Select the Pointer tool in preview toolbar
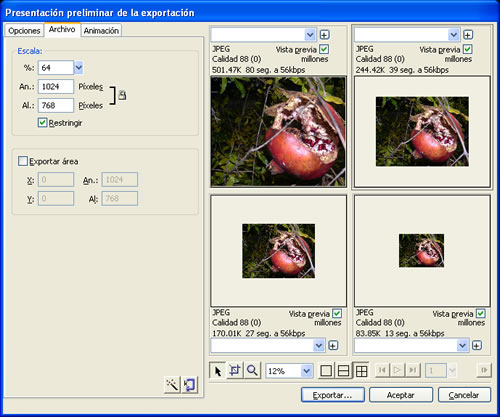The height and width of the screenshot is (417, 500). [218, 370]
